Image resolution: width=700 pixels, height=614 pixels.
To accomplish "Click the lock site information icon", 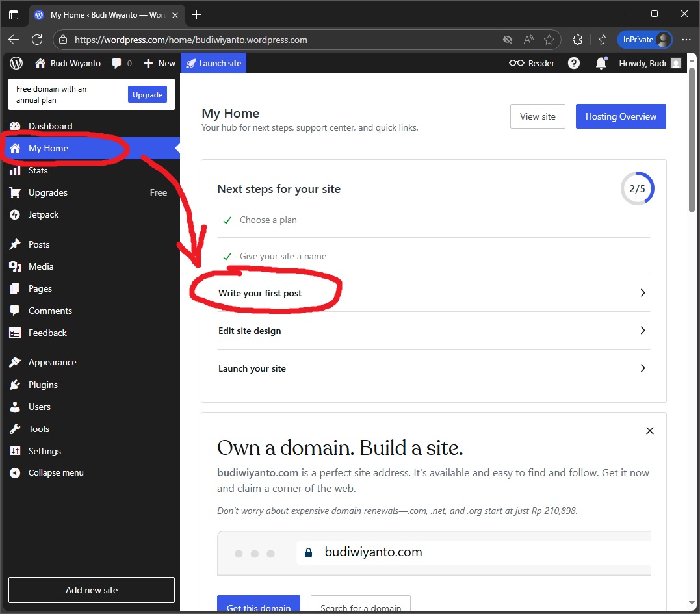I will click(64, 40).
